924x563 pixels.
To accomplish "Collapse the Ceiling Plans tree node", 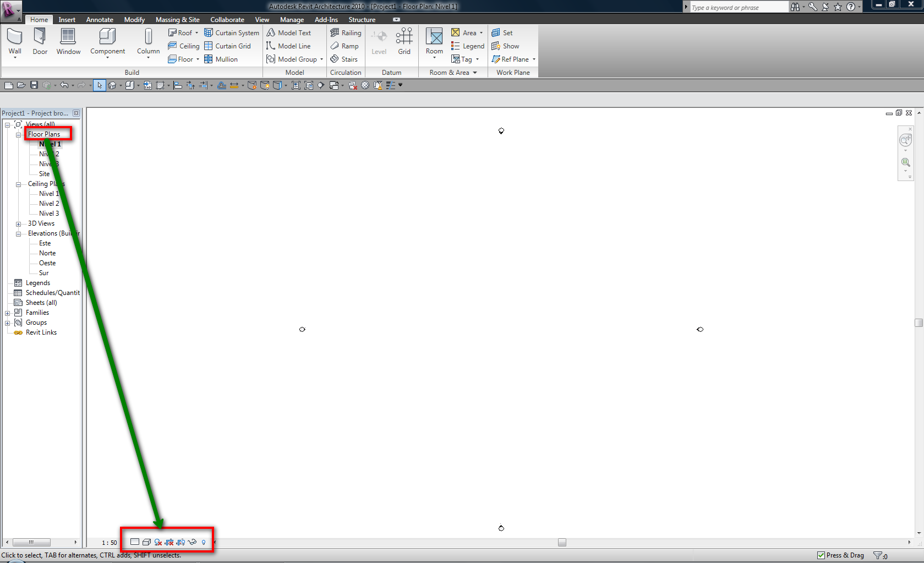I will (x=18, y=184).
